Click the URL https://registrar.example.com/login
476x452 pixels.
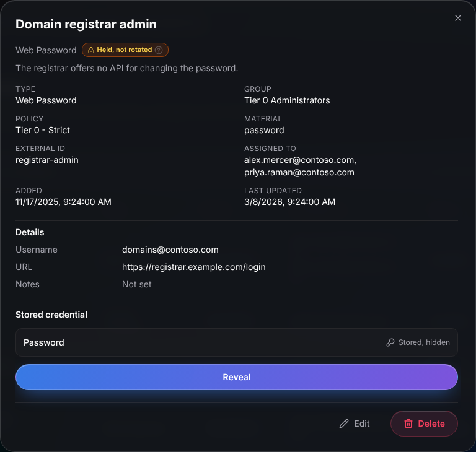coord(193,267)
